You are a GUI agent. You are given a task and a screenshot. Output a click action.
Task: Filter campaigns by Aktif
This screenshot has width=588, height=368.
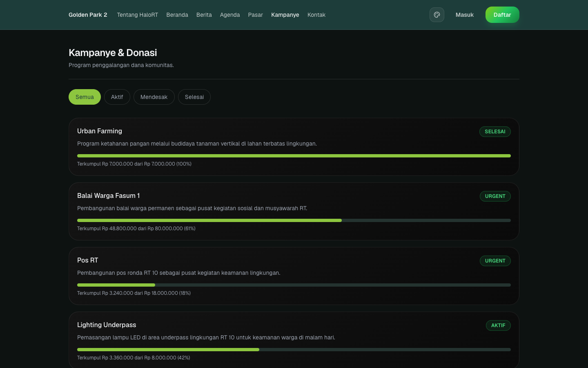117,97
